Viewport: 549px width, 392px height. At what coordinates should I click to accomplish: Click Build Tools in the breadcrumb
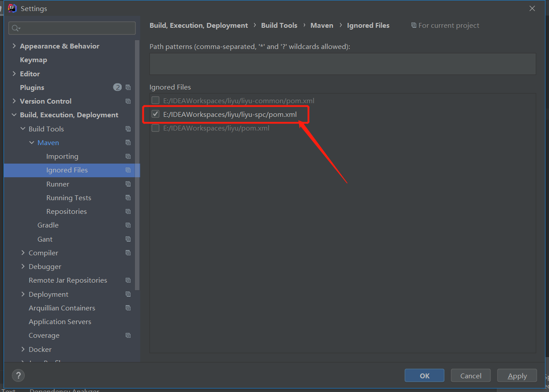coord(279,26)
